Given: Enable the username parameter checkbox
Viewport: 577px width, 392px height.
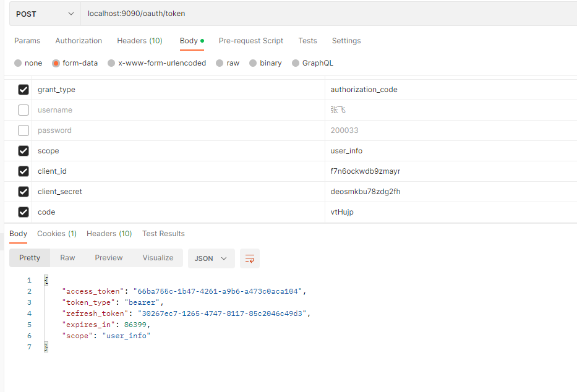Looking at the screenshot, I should (x=24, y=110).
